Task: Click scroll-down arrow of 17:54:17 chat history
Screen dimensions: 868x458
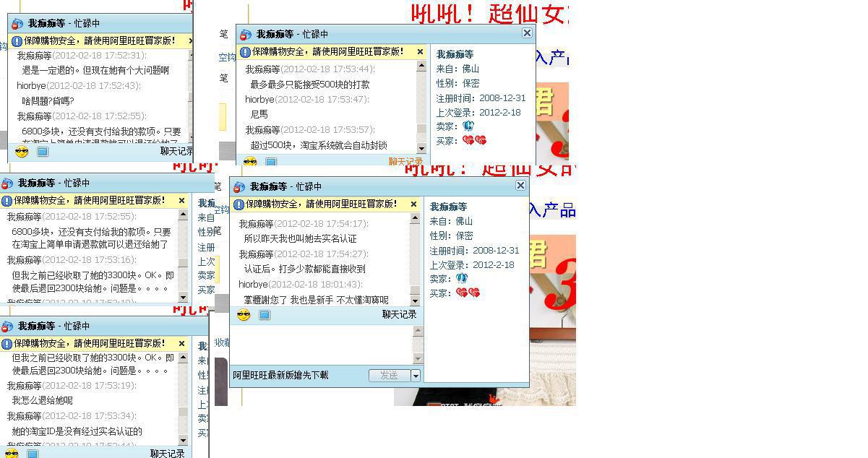Action: click(415, 301)
